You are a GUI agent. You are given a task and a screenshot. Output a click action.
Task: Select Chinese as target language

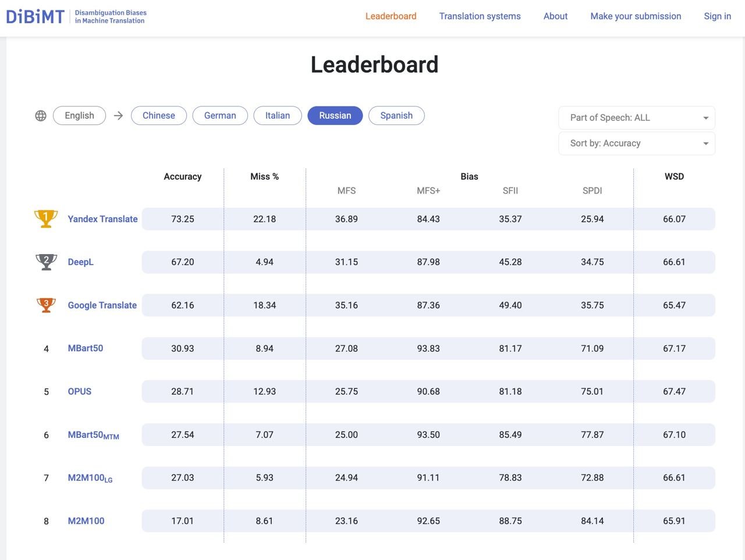coord(159,116)
